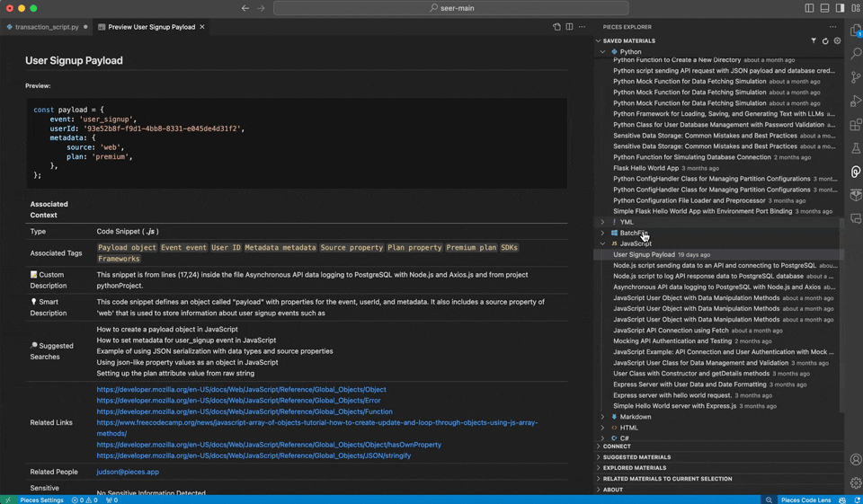This screenshot has width=863, height=504.
Task: Expand the Connect section
Action: pyautogui.click(x=719, y=447)
